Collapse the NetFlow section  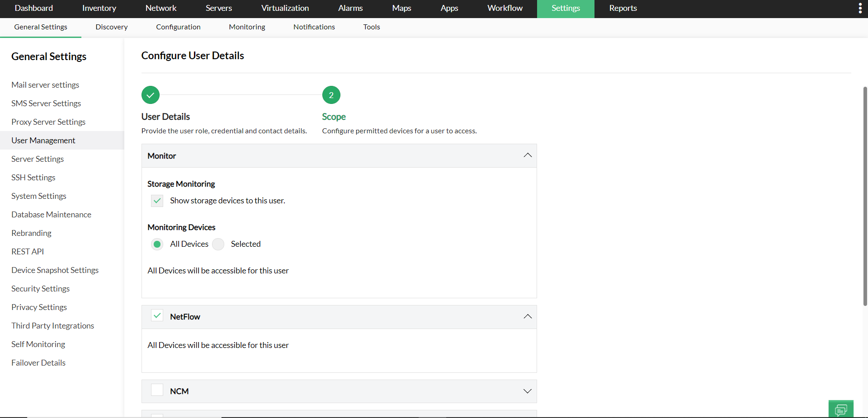[527, 317]
